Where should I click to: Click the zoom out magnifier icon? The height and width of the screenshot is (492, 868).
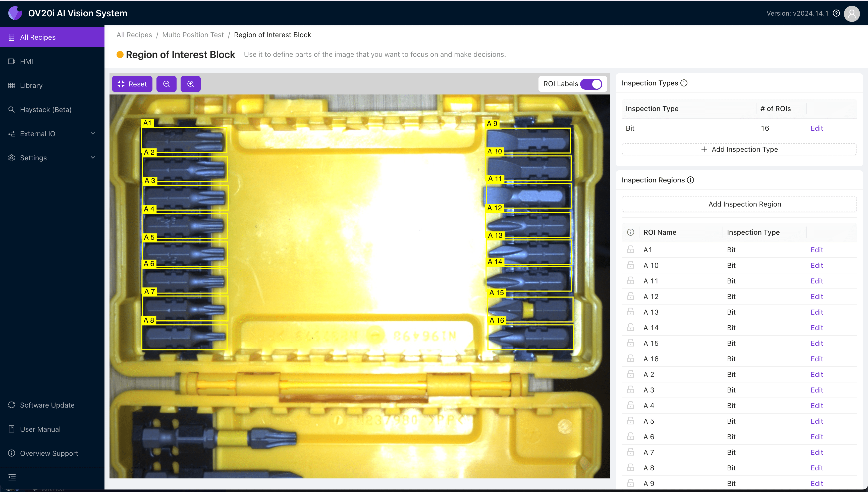[x=166, y=84]
